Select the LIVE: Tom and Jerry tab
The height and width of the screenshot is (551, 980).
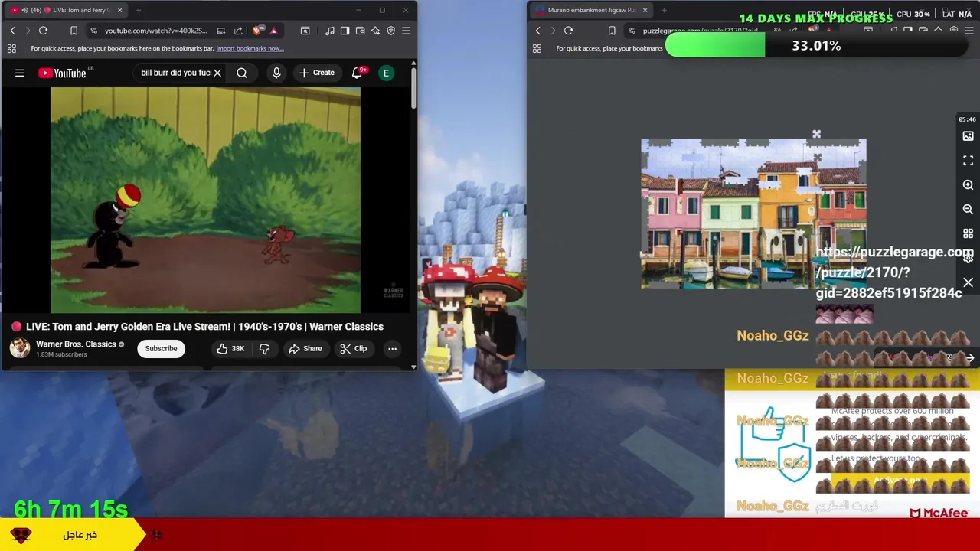[x=65, y=10]
